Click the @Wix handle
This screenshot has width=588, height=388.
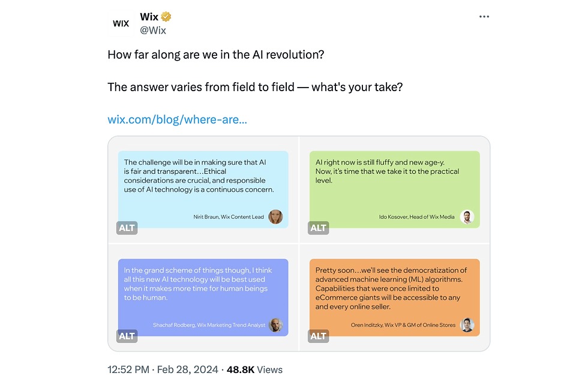point(153,30)
